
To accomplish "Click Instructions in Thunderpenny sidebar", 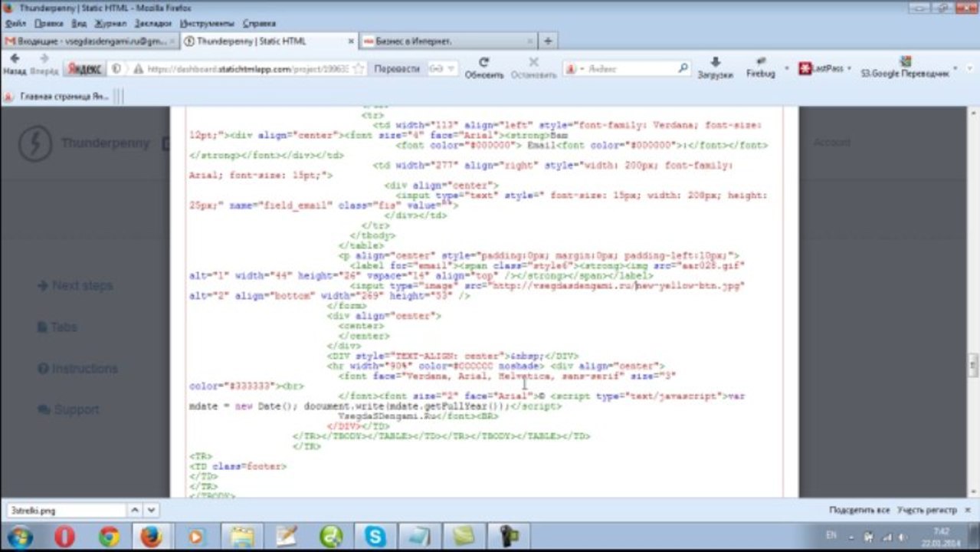I will [x=77, y=368].
